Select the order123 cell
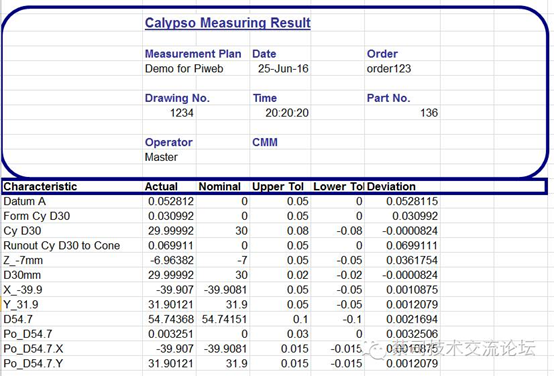 coord(389,68)
